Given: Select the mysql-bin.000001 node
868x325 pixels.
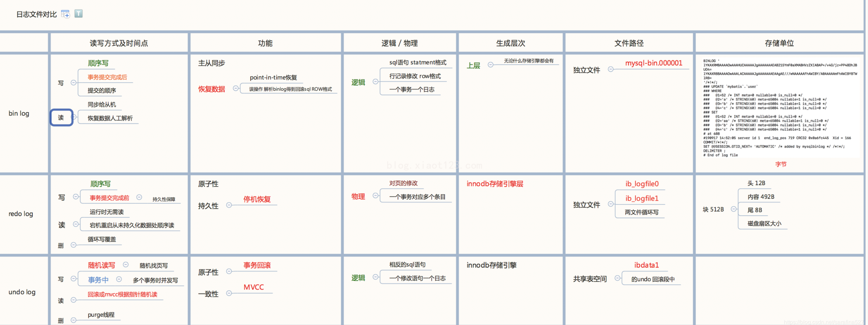Looking at the screenshot, I should point(654,63).
